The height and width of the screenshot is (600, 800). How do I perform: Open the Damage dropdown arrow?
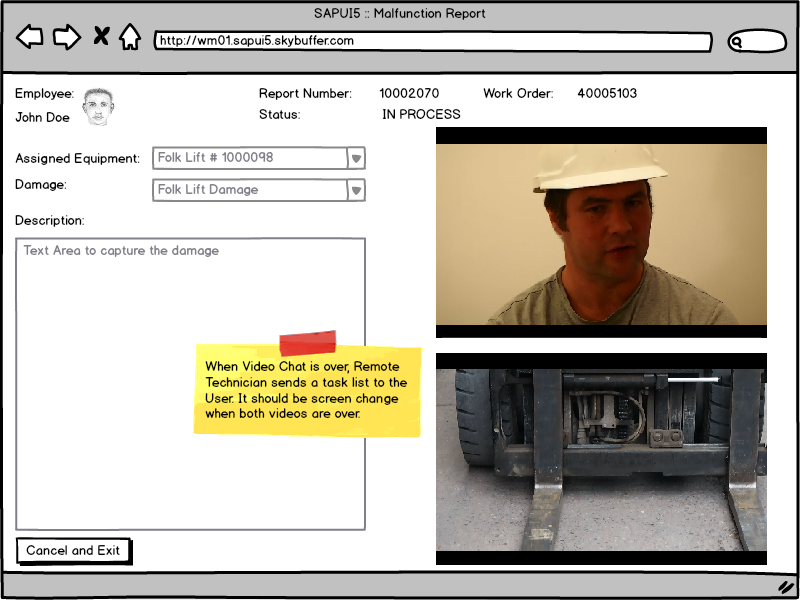tap(356, 190)
